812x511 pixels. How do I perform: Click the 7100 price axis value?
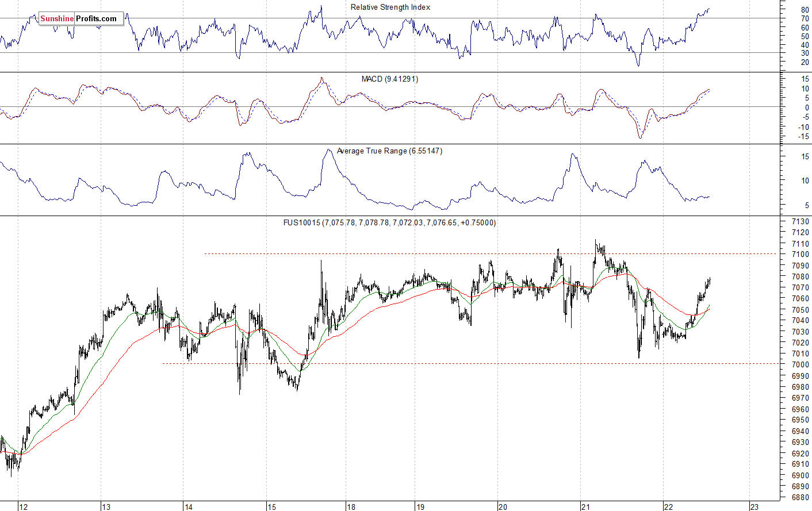pyautogui.click(x=800, y=254)
